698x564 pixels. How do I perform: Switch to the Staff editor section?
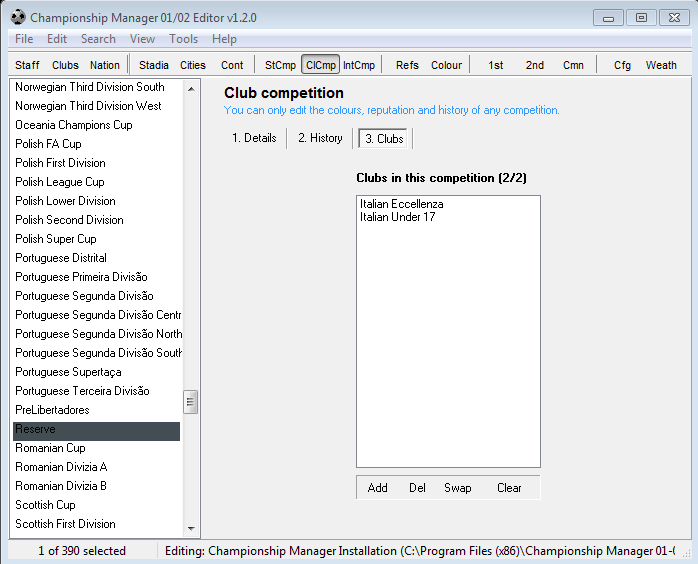point(27,65)
